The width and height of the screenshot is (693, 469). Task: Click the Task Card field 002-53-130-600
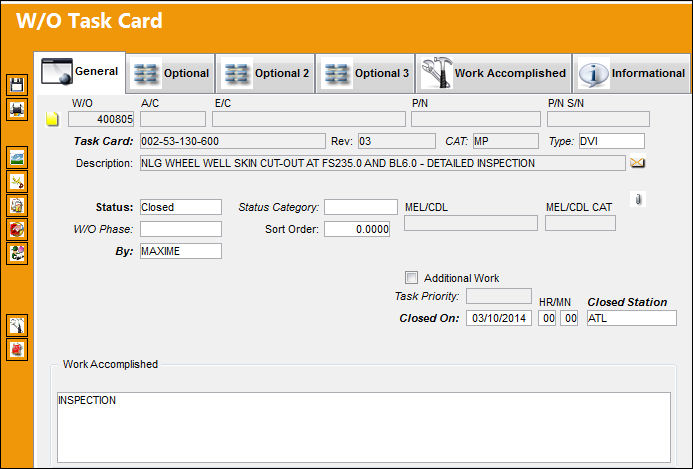click(x=232, y=141)
